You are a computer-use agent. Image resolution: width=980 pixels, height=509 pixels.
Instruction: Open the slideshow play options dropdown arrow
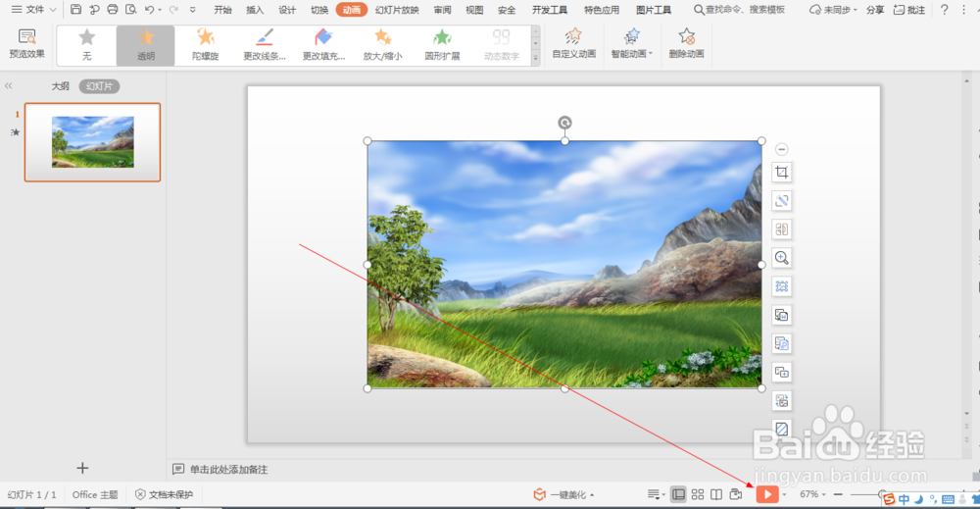[784, 495]
